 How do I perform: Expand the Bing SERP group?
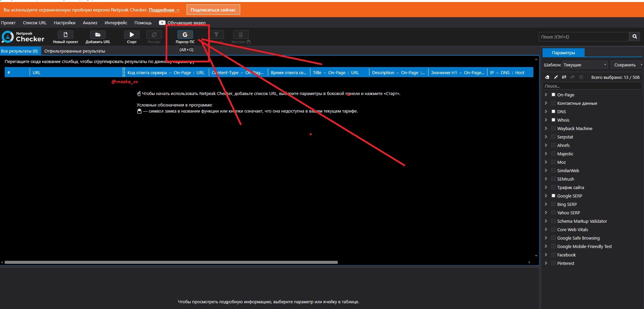tap(546, 204)
